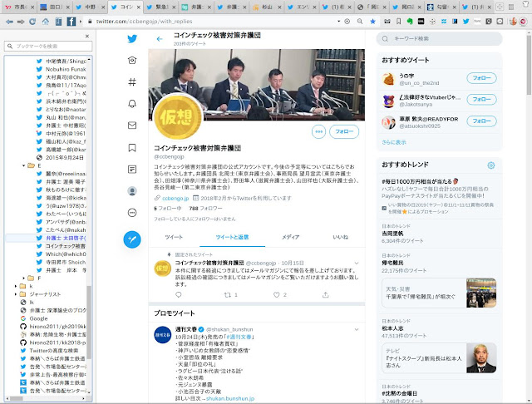Switch to the 杉山 browser tab
The height and width of the screenshot is (404, 532).
tap(267, 7)
